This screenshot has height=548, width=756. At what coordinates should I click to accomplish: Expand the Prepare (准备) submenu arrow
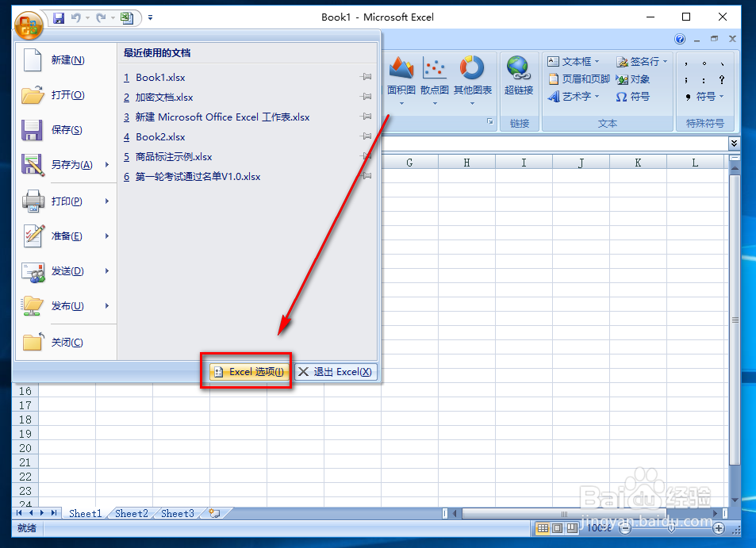pyautogui.click(x=107, y=236)
